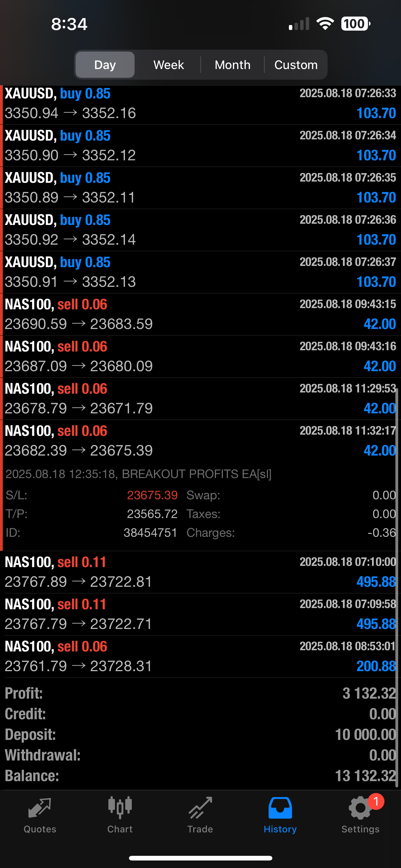Expand NAS100 sell trade at 11:29:53
The image size is (401, 868).
(x=200, y=398)
